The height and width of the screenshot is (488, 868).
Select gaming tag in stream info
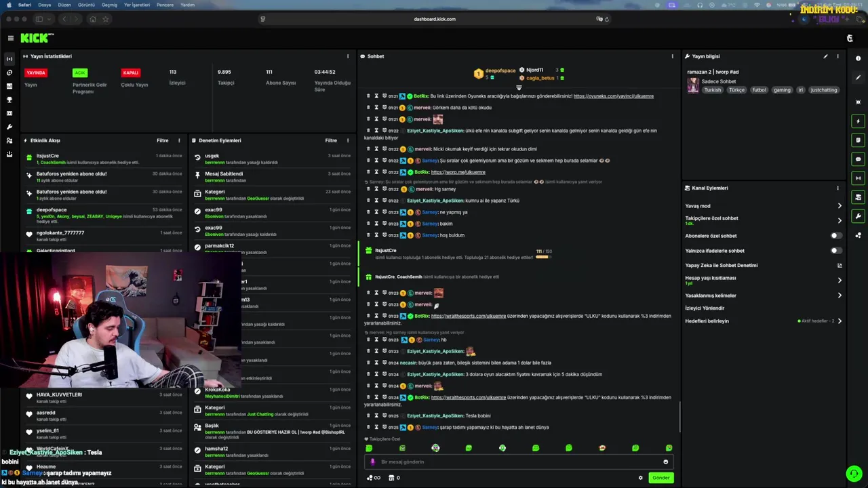pos(782,90)
